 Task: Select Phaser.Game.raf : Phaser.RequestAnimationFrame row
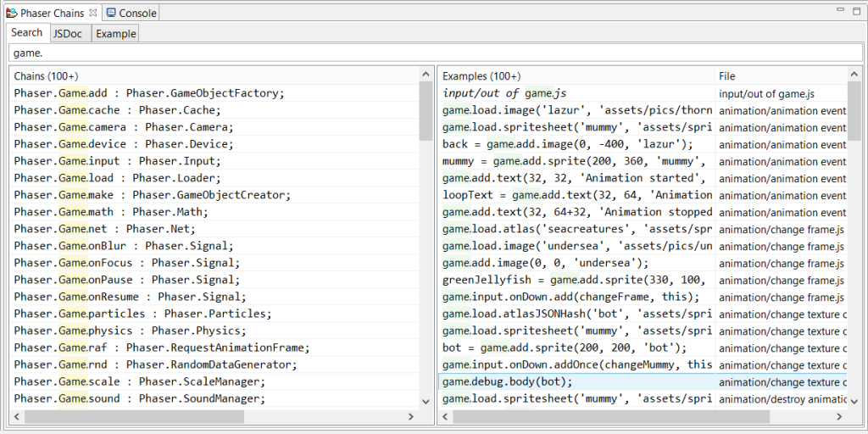[x=214, y=348]
